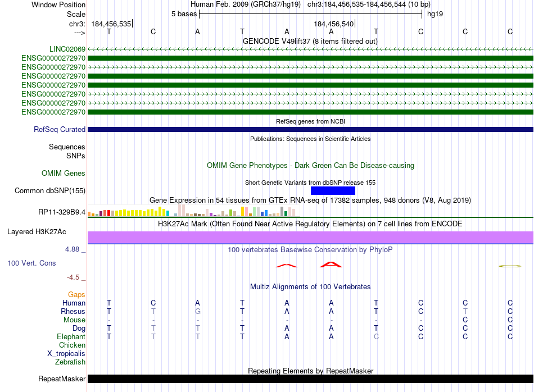The height and width of the screenshot is (392, 534).
Task: Click the '184,456,535' coordinate marker
Action: pos(111,24)
